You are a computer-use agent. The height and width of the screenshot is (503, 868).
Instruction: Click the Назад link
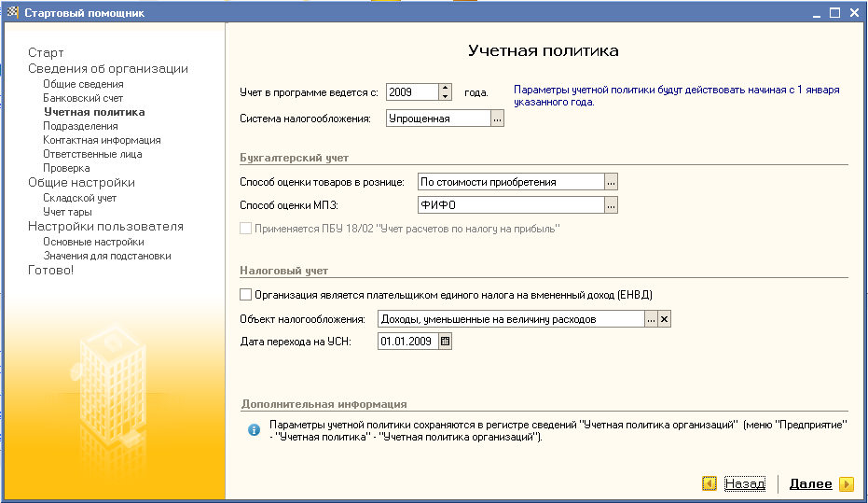744,483
